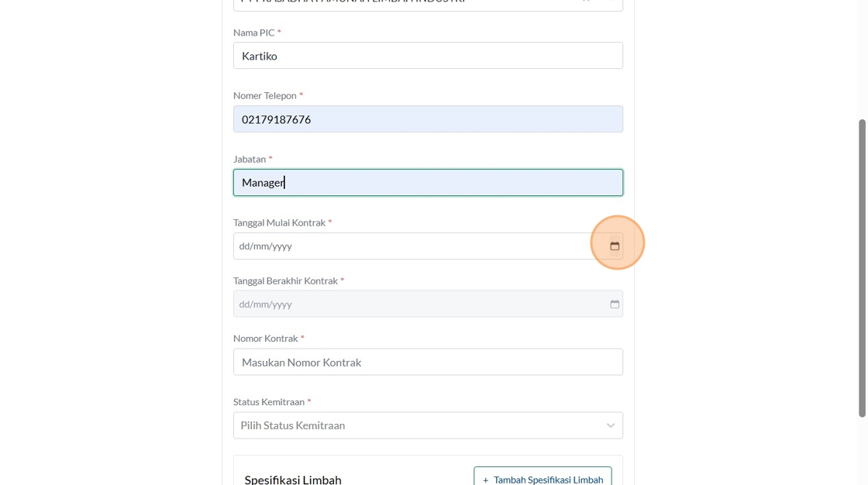The image size is (868, 485).
Task: Click into the Nomer Telepon input field
Action: (x=428, y=119)
